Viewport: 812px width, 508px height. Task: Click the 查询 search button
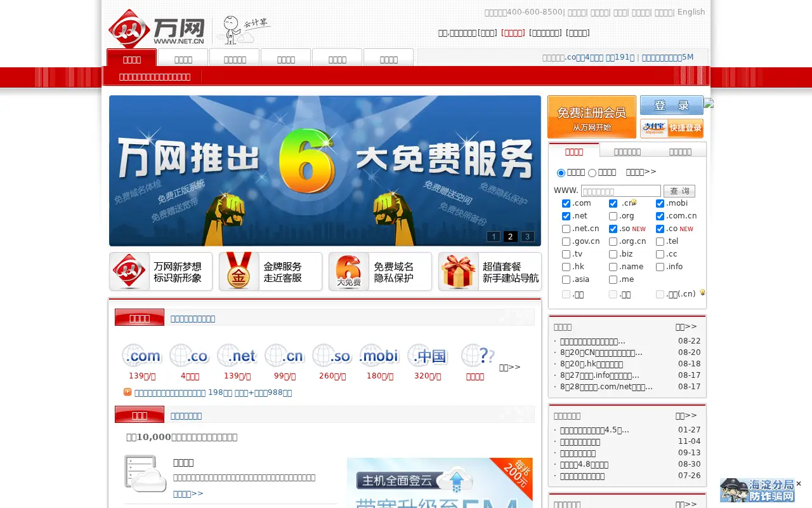679,191
